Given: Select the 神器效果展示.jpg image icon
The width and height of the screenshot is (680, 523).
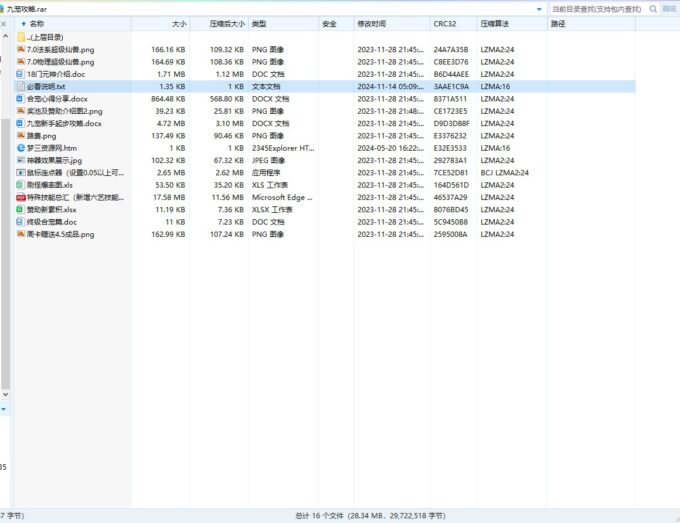Looking at the screenshot, I should [20, 160].
